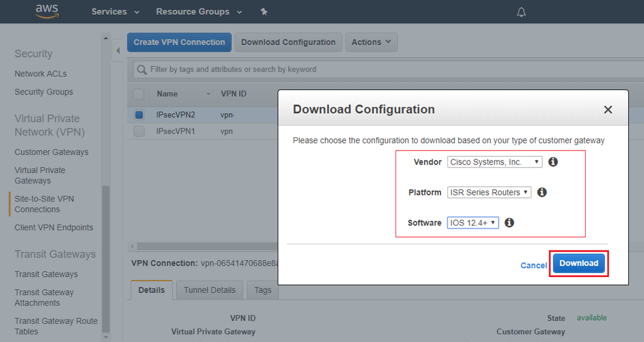The height and width of the screenshot is (342, 644).
Task: Open Transit Gateway Route Tables in sidebar
Action: (x=56, y=326)
